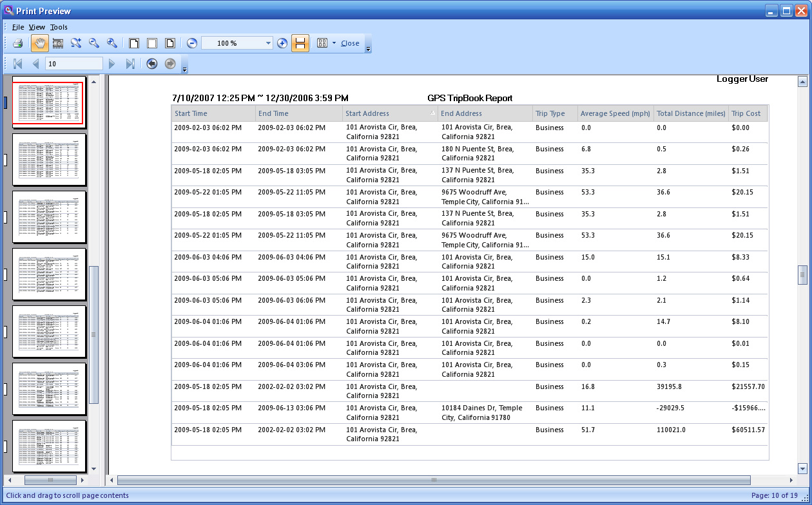812x505 pixels.
Task: Click the preview pane vertical scrollbar thumb
Action: (x=802, y=274)
